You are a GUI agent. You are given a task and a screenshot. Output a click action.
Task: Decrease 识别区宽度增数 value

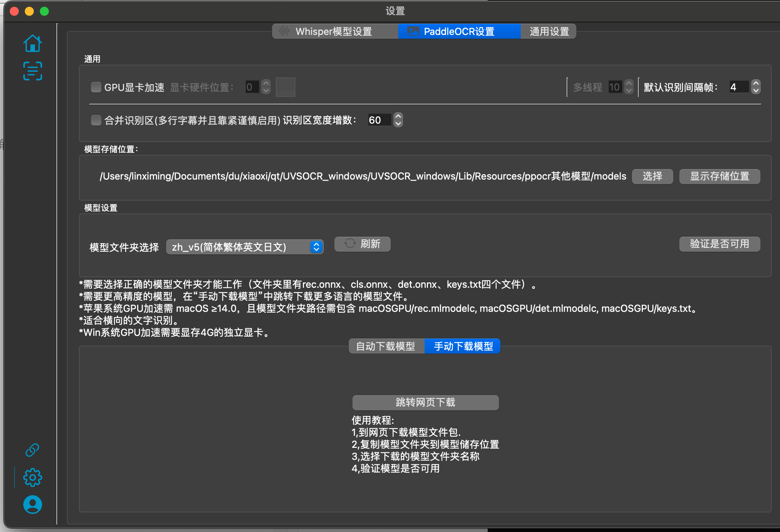(x=398, y=124)
